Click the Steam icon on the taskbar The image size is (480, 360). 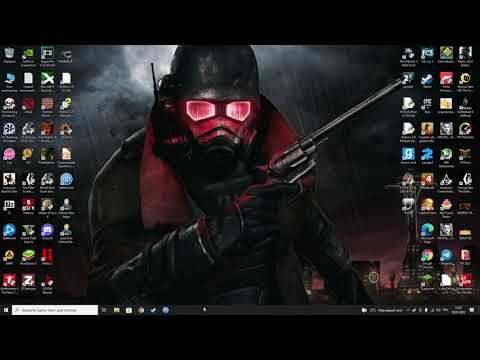pyautogui.click(x=153, y=310)
